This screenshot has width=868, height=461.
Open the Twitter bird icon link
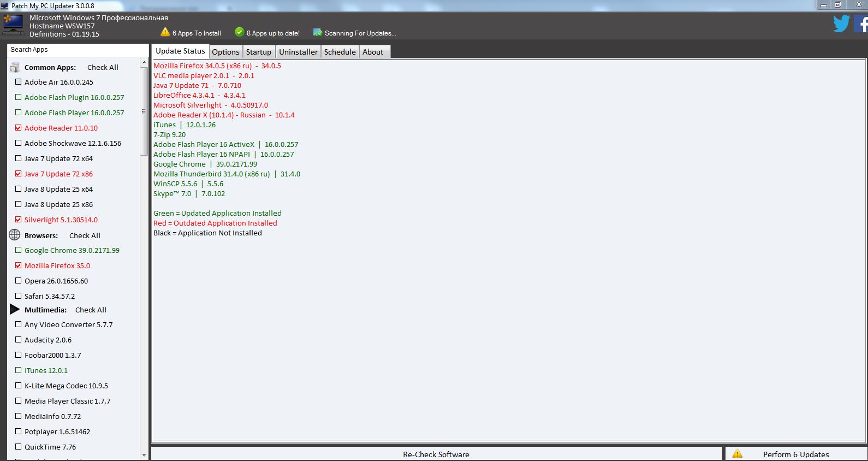point(841,24)
